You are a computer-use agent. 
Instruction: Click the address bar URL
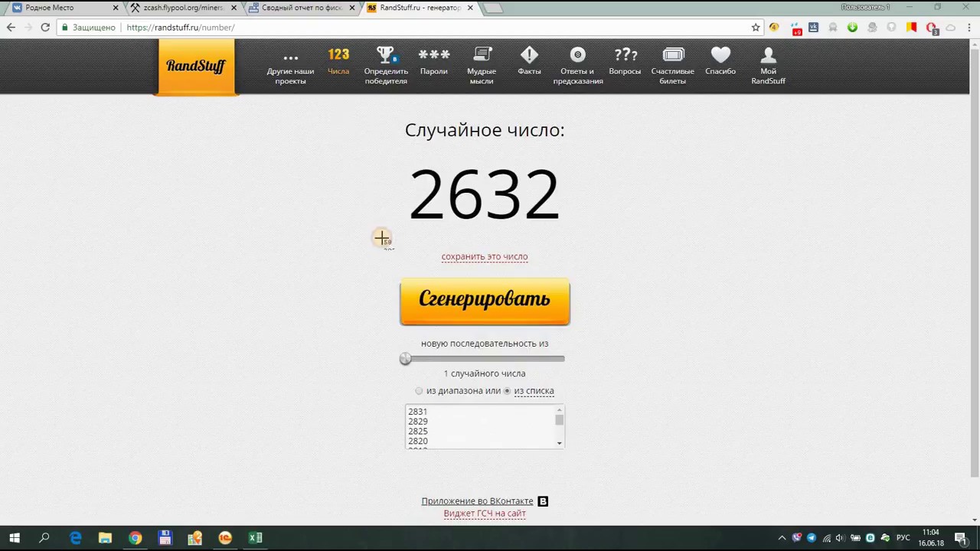coord(181,28)
